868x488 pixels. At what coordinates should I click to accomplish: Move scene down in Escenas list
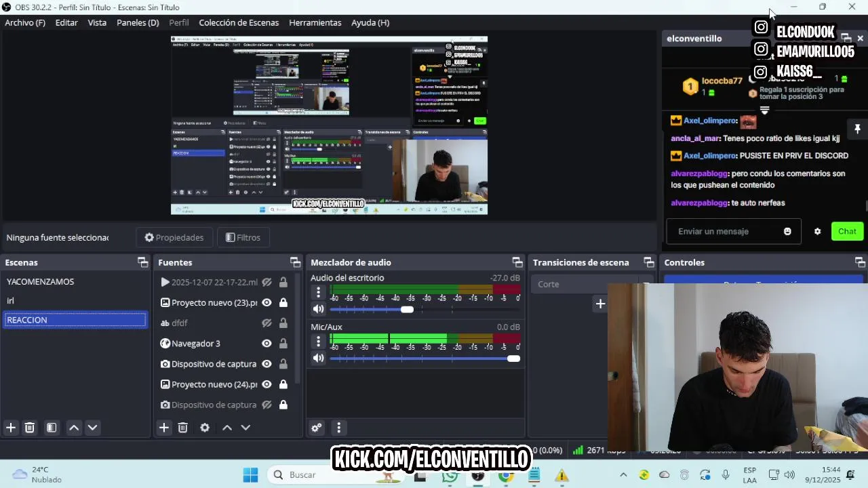(93, 428)
